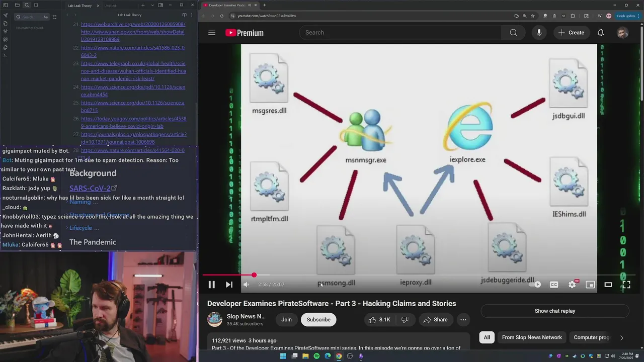This screenshot has height=362, width=644.
Task: Click the browser address bar URL
Action: tap(267, 16)
